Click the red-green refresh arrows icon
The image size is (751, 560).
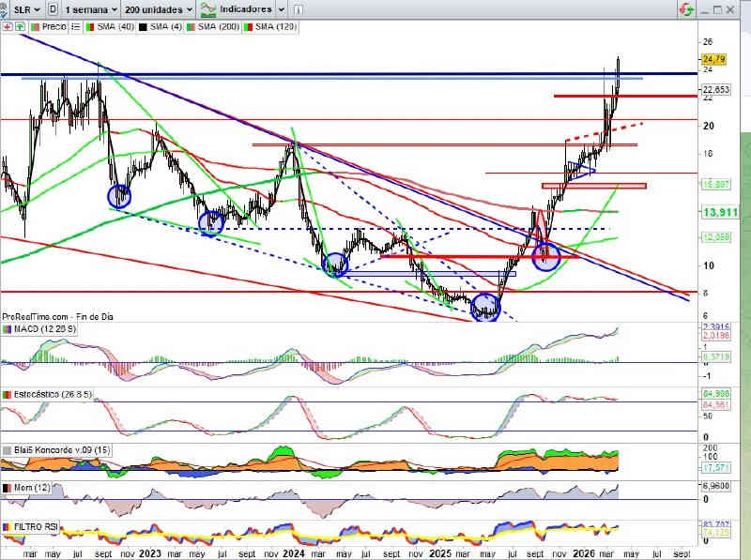[686, 8]
